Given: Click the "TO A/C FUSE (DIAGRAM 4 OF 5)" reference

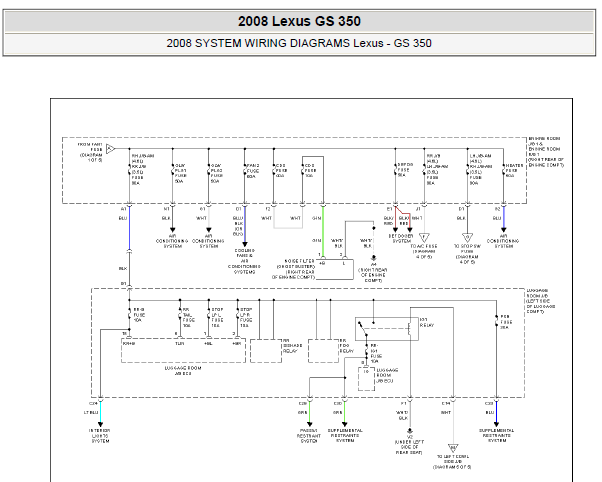Looking at the screenshot, I should coord(424,252).
